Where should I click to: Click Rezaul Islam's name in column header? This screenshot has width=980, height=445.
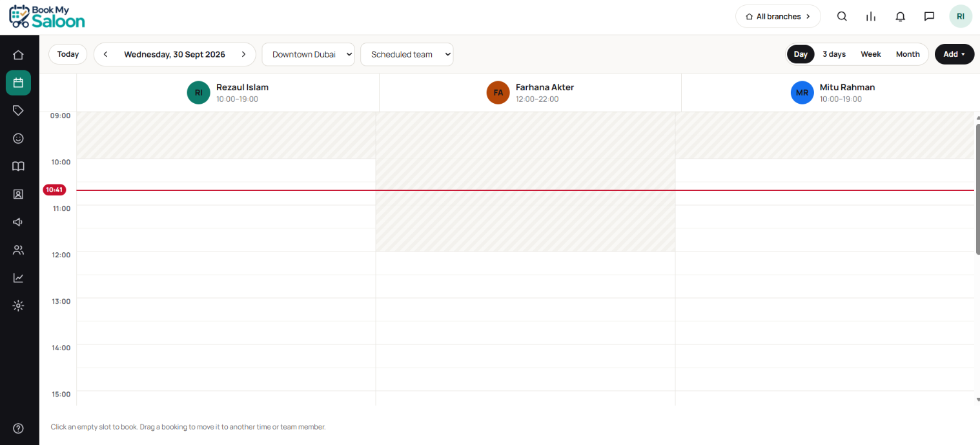242,87
